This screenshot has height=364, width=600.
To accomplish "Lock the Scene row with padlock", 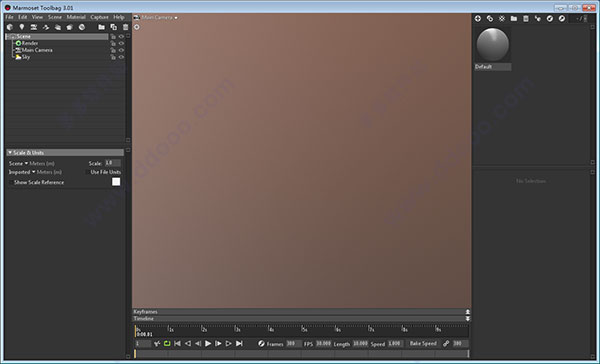I will point(113,37).
